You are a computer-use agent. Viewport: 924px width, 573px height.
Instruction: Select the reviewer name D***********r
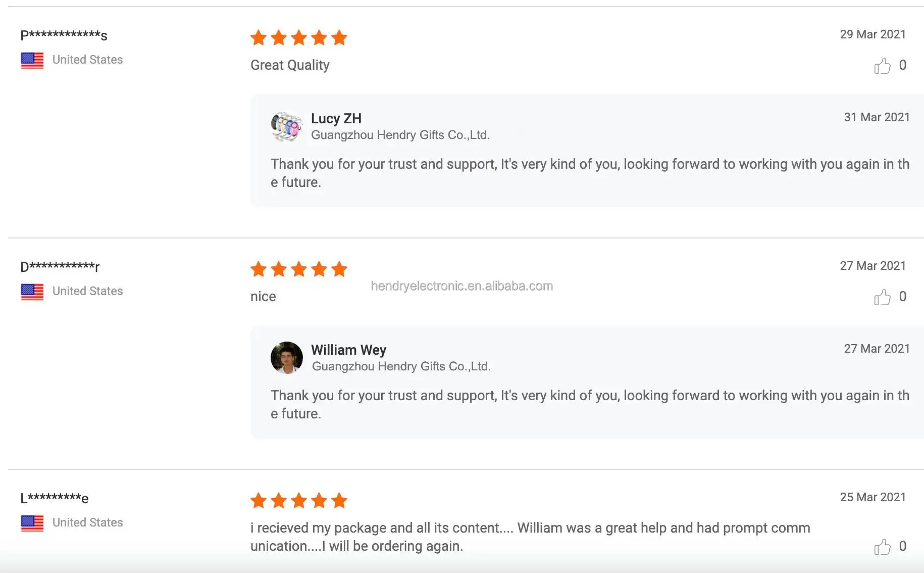click(60, 267)
